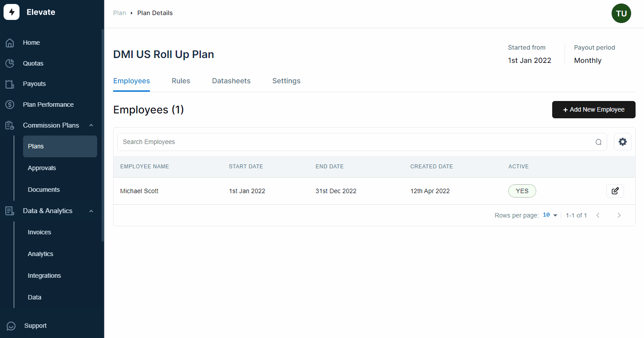Toggle the YES active badge
The image size is (644, 338).
coord(522,191)
